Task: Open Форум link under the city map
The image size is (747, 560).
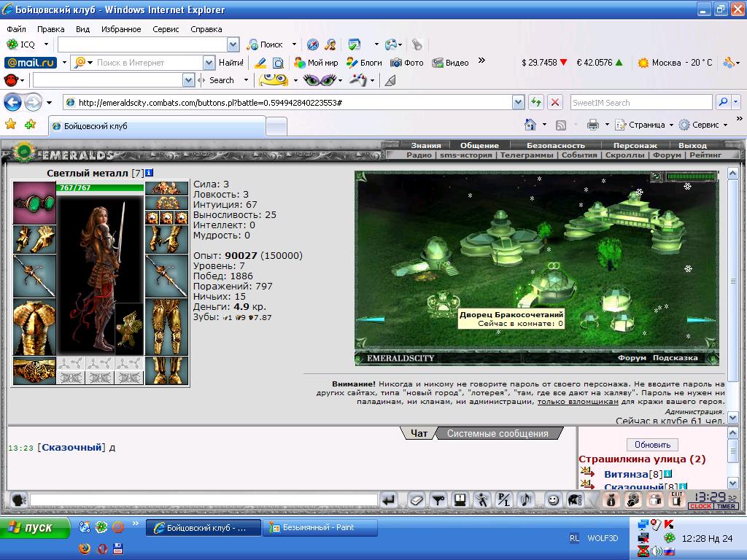Action: pyautogui.click(x=632, y=357)
